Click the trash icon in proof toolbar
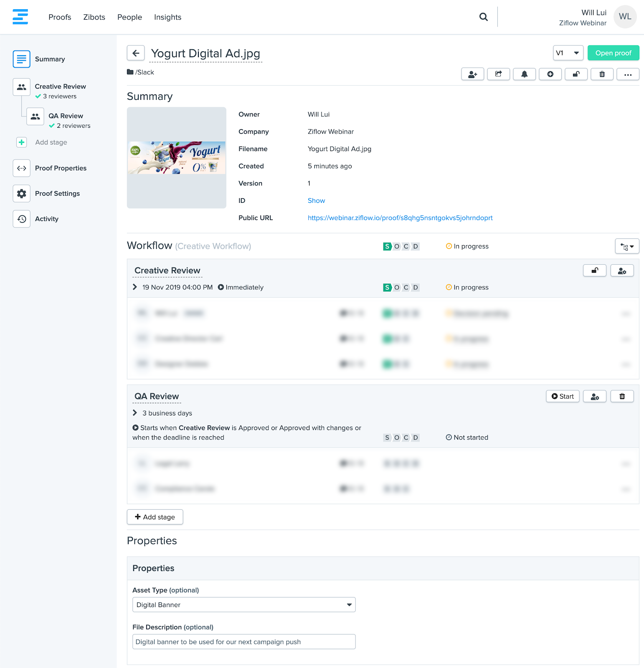This screenshot has width=644, height=668. [602, 74]
